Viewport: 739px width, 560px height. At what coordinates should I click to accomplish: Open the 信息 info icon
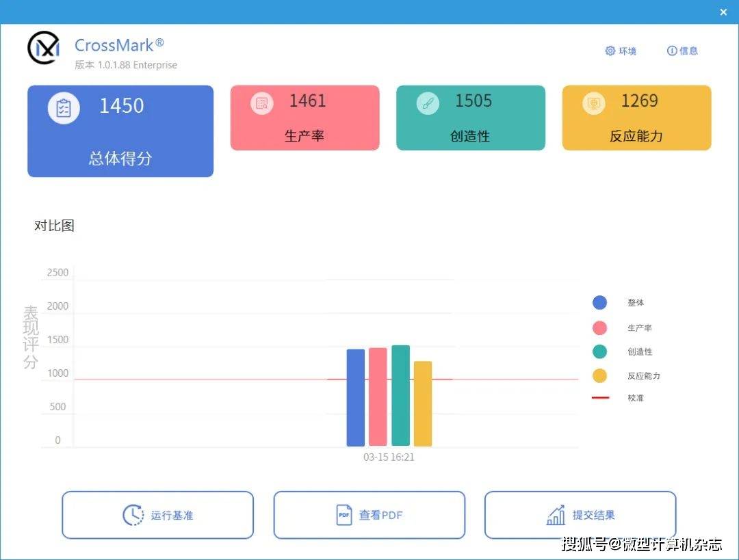pyautogui.click(x=672, y=51)
